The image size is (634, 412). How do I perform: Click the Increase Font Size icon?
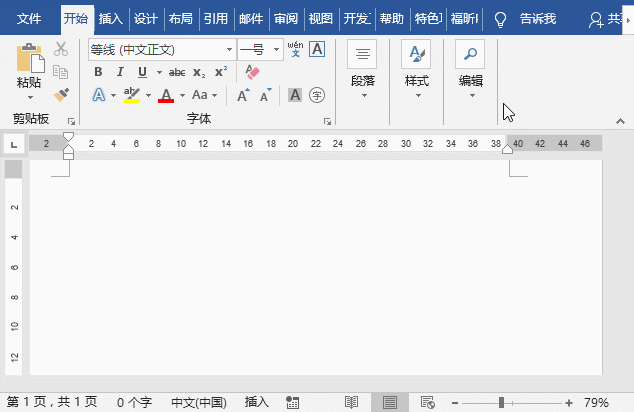(243, 96)
